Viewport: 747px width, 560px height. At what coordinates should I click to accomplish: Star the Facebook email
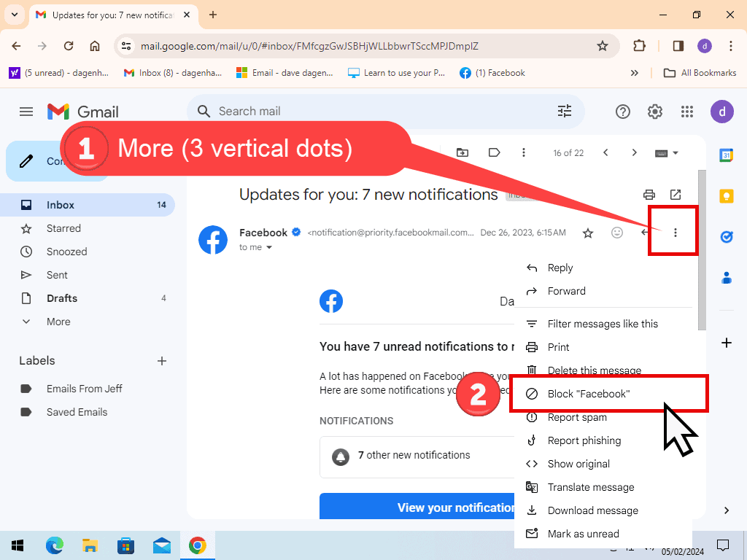tap(588, 233)
